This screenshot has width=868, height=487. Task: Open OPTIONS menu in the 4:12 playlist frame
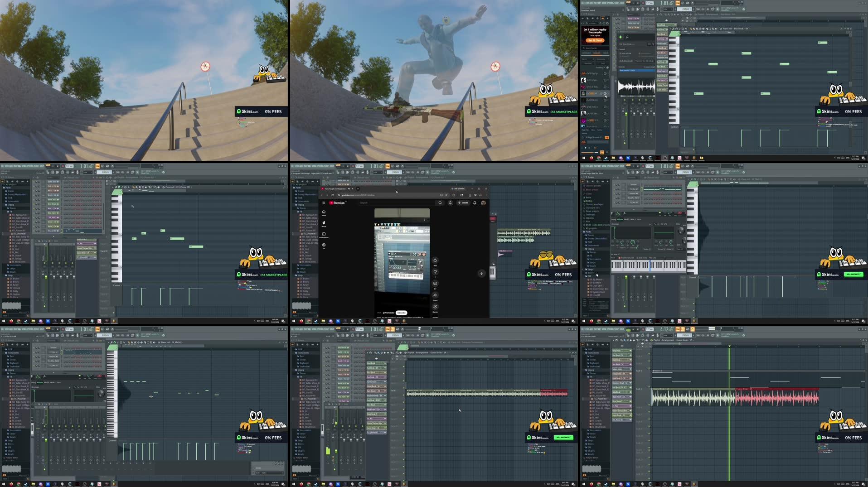pyautogui.click(x=610, y=329)
